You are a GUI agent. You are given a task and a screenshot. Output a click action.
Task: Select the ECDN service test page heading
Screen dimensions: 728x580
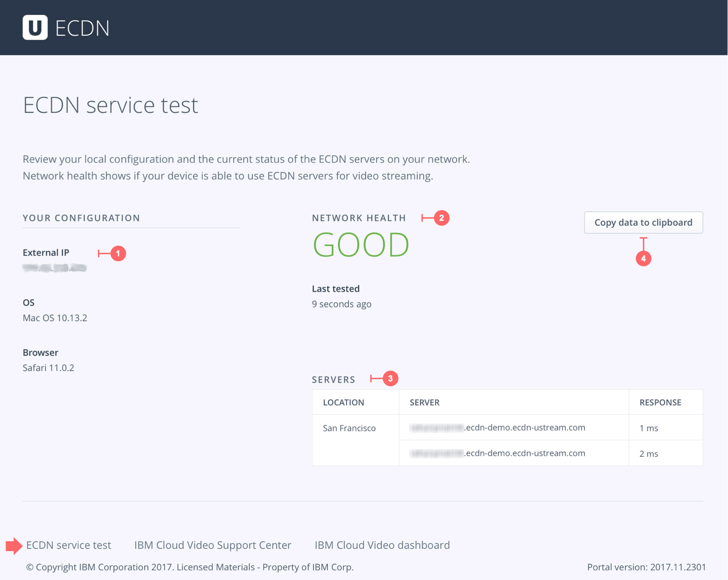tap(110, 105)
